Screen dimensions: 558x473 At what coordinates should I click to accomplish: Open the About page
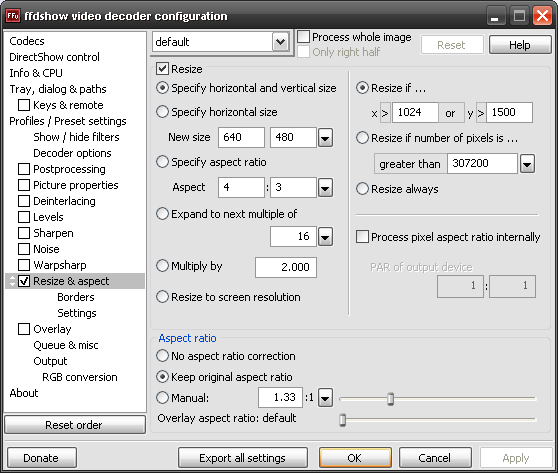[23, 393]
